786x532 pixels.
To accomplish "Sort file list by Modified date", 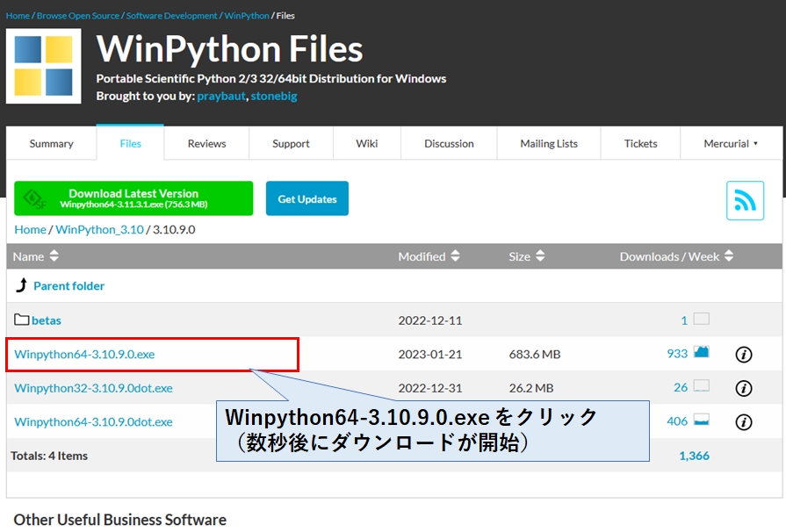I will click(429, 256).
